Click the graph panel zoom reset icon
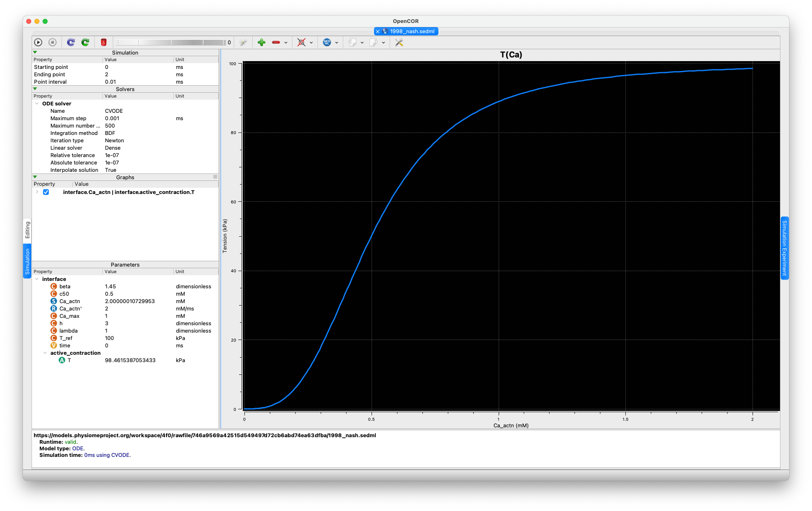Image resolution: width=812 pixels, height=511 pixels. click(301, 42)
